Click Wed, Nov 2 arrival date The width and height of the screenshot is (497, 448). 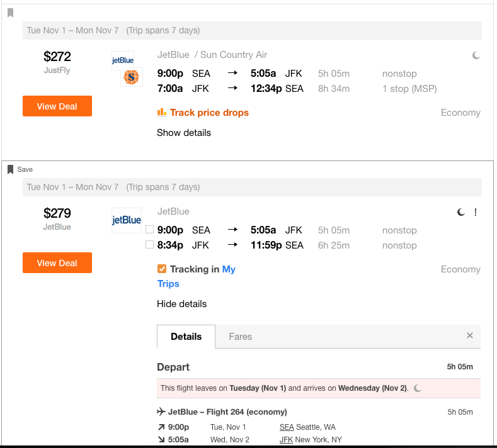point(230,439)
